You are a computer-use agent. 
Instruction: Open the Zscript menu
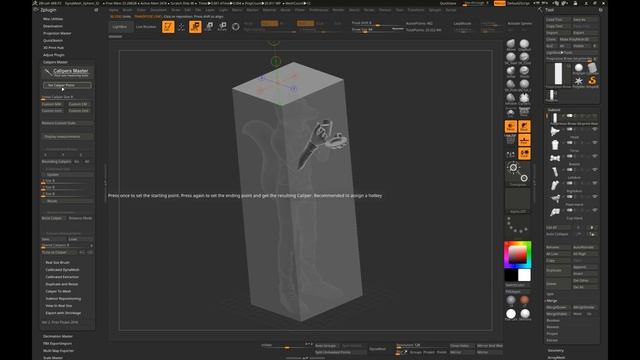coord(451,10)
